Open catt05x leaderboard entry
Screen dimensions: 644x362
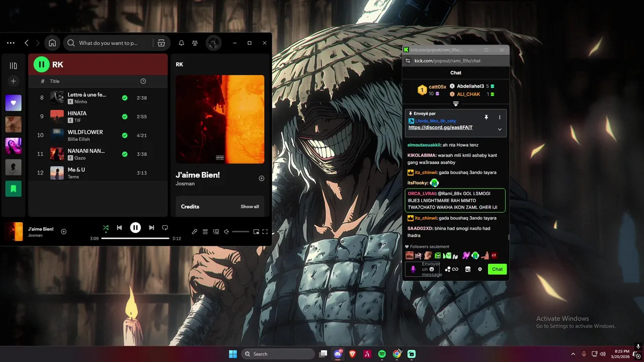(x=432, y=90)
